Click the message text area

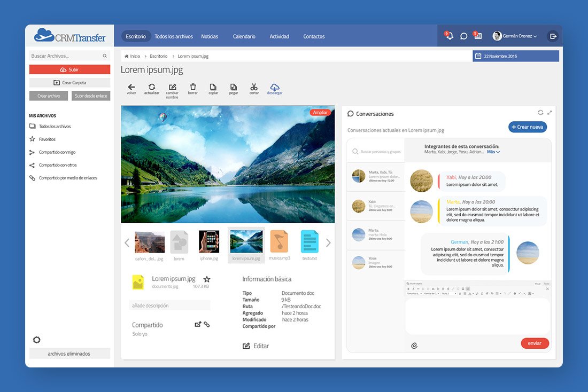point(477,316)
